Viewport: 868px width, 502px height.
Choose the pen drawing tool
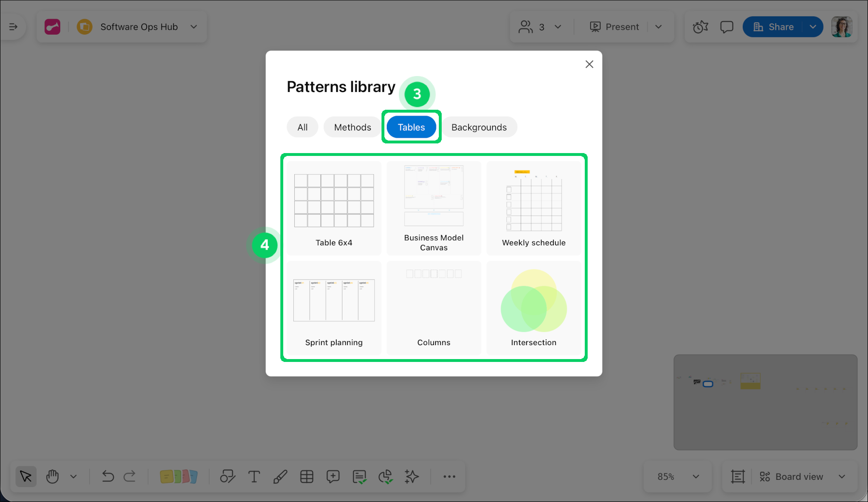[x=280, y=476]
